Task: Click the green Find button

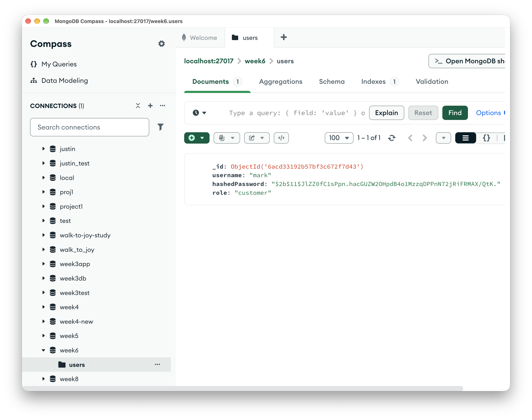Action: pyautogui.click(x=455, y=113)
